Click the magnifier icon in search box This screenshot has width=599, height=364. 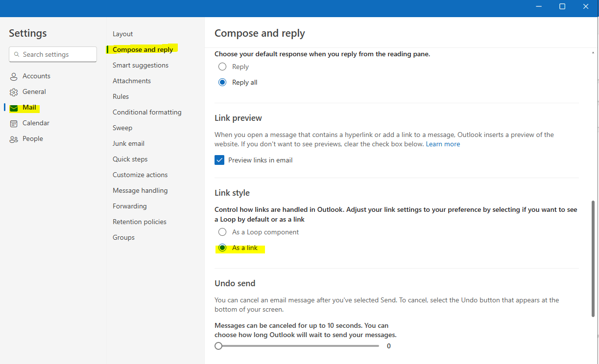click(17, 54)
